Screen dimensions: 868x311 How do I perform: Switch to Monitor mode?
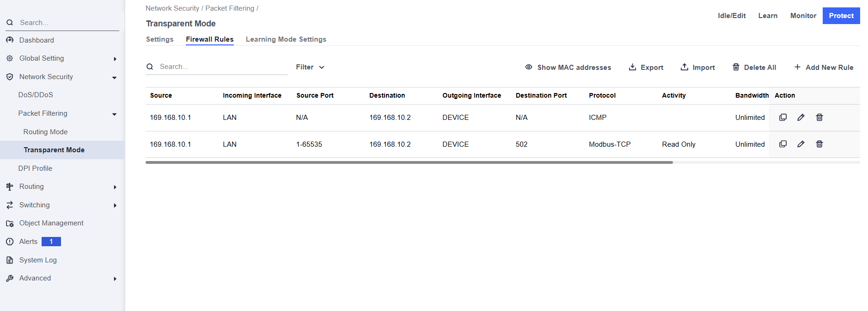point(803,16)
